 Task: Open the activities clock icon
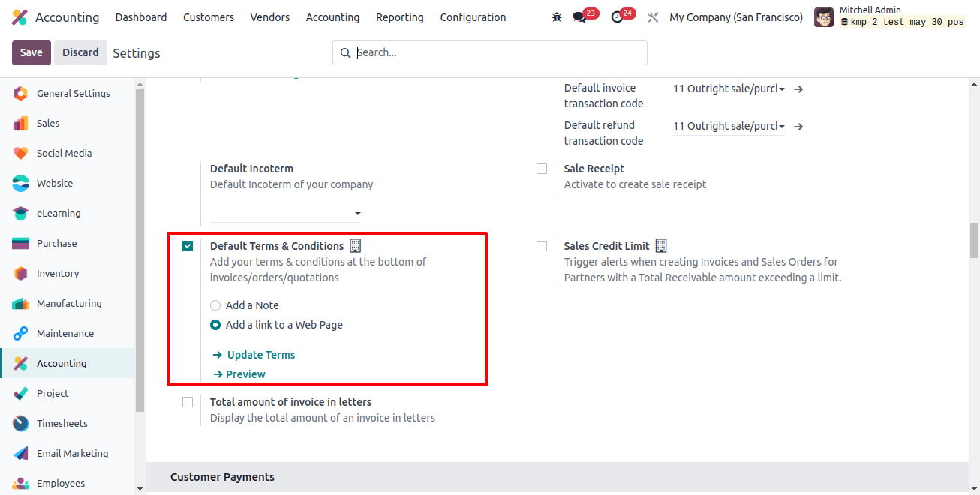click(617, 17)
